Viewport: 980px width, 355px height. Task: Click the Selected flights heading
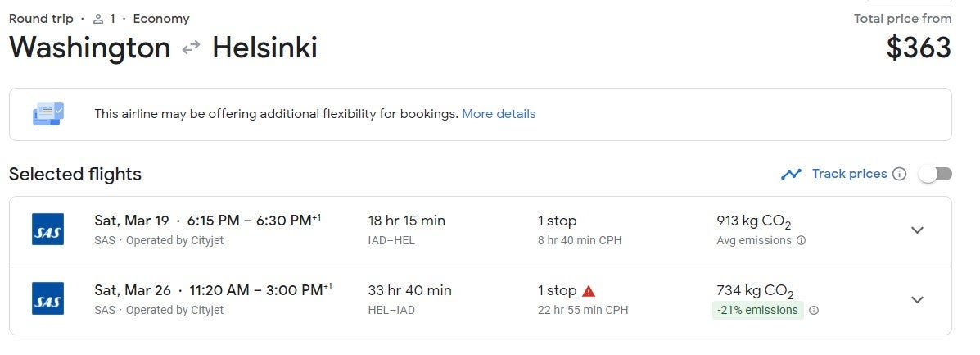(x=75, y=174)
